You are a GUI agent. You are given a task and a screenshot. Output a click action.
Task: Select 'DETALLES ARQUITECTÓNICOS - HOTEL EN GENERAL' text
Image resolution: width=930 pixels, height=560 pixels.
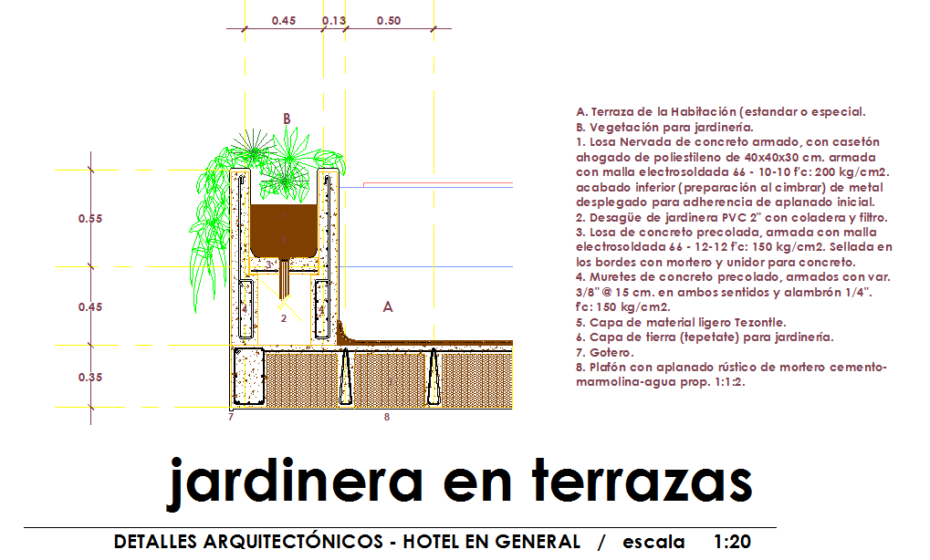[347, 542]
